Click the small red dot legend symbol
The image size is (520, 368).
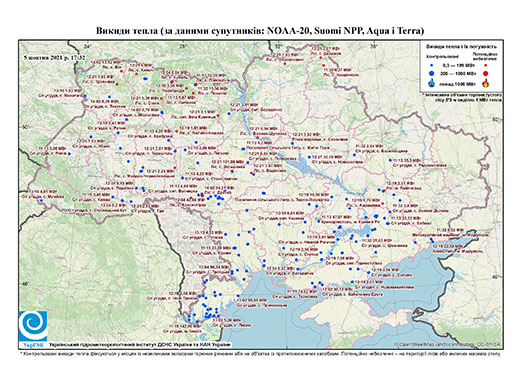click(486, 65)
